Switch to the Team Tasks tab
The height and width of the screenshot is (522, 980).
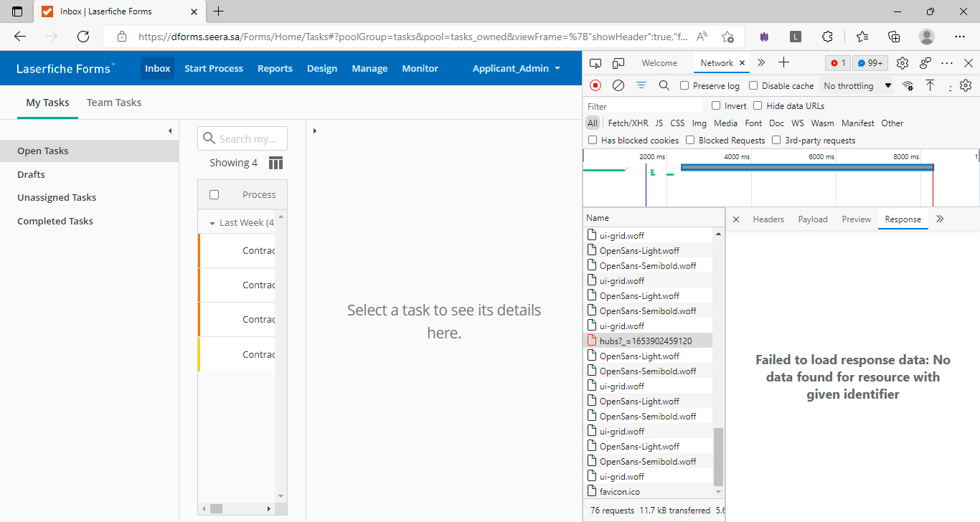(114, 103)
